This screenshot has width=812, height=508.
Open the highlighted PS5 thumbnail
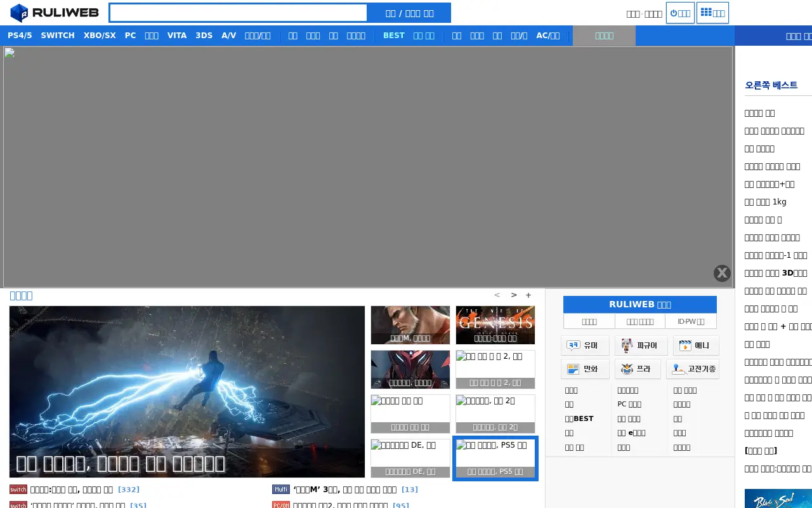coord(495,458)
